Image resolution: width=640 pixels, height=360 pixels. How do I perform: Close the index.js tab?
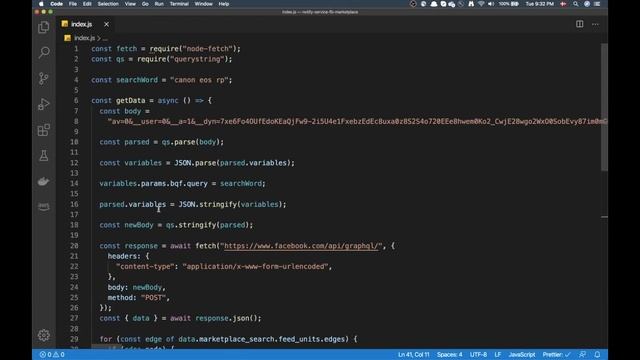coord(106,24)
